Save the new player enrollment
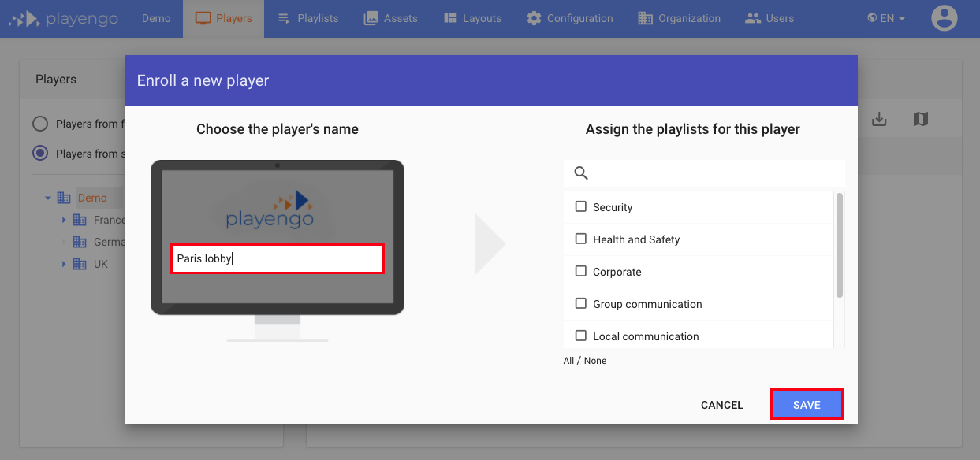 806,404
